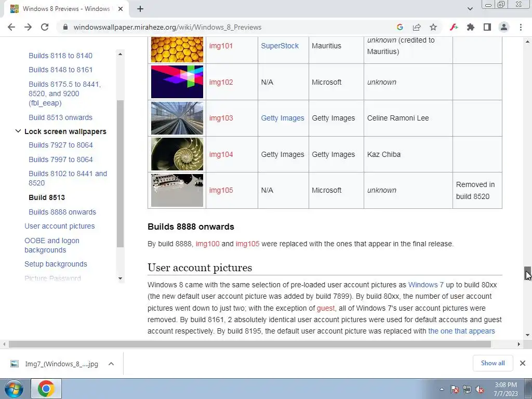
Task: Open Google search icon in address bar
Action: (400, 27)
